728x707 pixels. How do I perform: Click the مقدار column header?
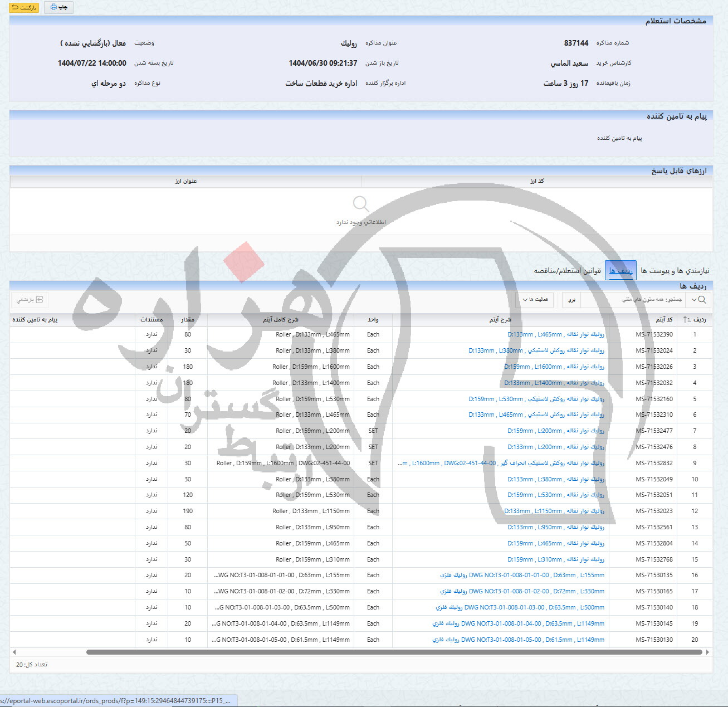(188, 320)
